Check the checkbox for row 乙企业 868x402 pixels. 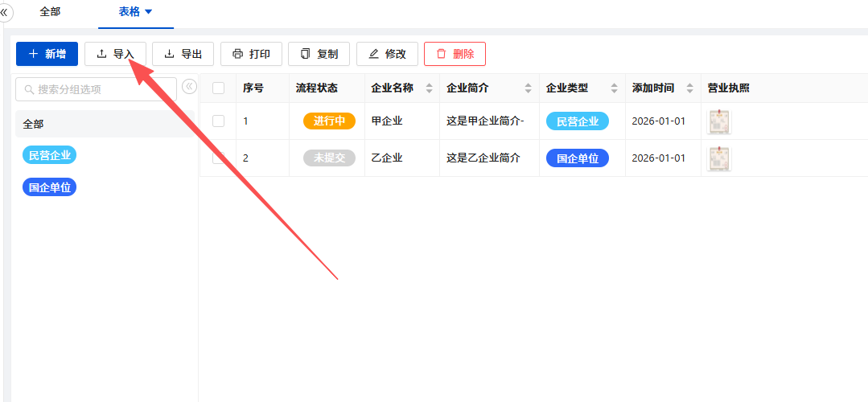tap(219, 158)
